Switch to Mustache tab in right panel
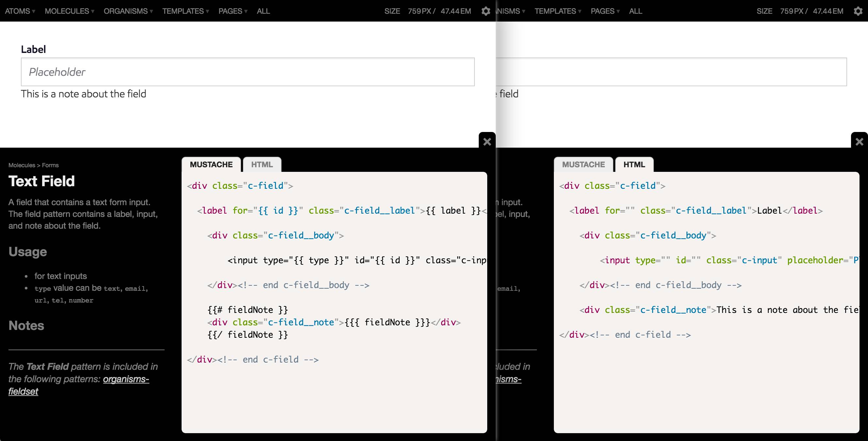Screen dimensions: 868x441 [583, 165]
